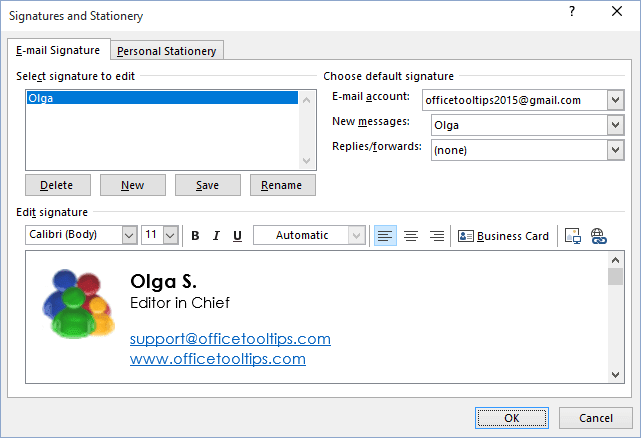The width and height of the screenshot is (641, 438).
Task: Switch to the Personal Stationery tab
Action: 167,51
